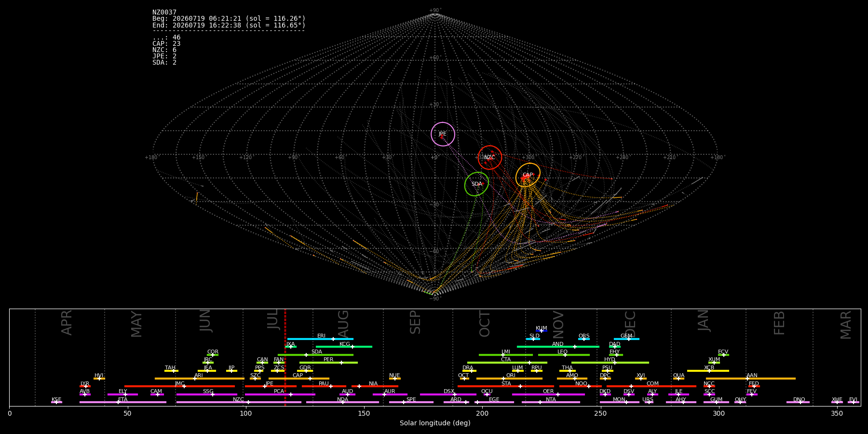Click the '+90' latitude label atop the sky map
This screenshot has height=434, width=868.
click(x=435, y=10)
